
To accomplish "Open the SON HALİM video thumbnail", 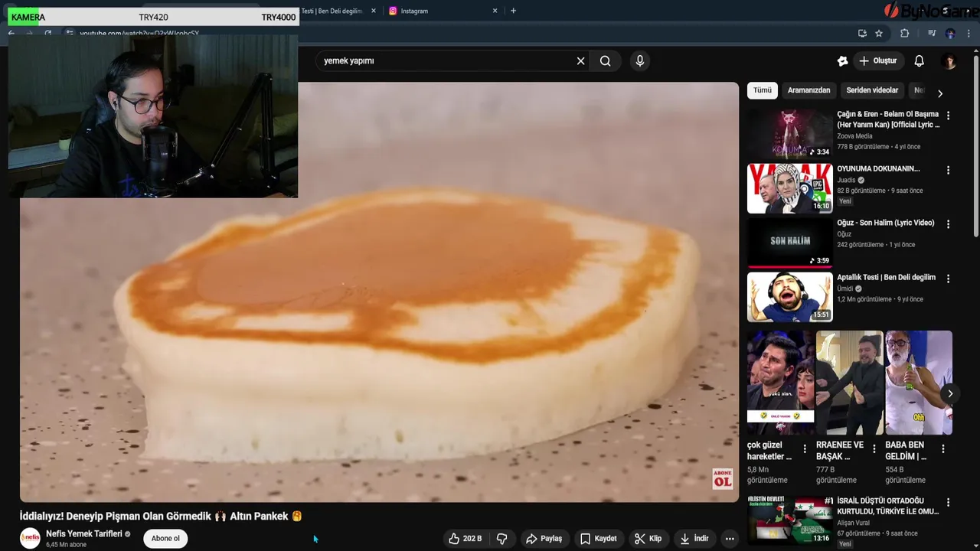I will pos(789,243).
